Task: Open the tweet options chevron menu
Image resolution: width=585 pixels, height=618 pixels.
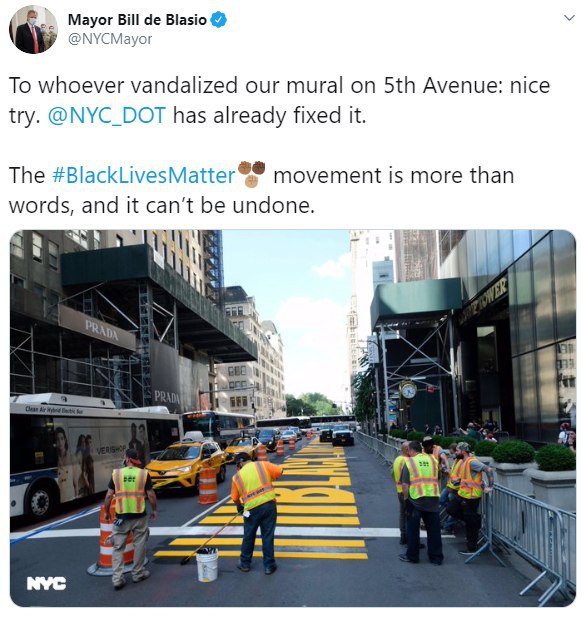Action: (569, 18)
